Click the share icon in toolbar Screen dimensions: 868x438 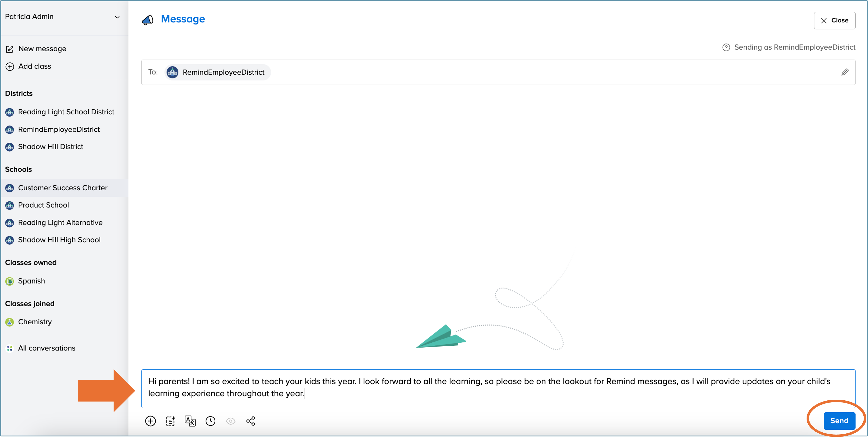click(250, 421)
